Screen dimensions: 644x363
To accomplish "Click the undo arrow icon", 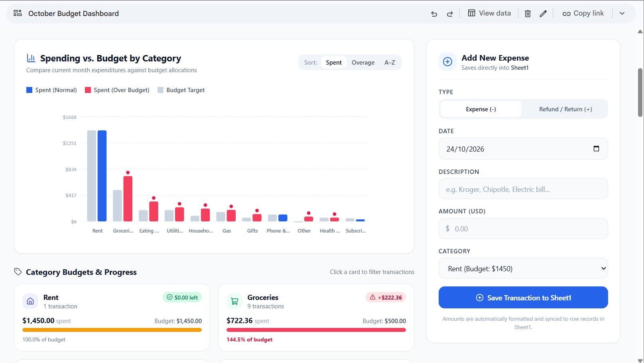I will pyautogui.click(x=434, y=14).
